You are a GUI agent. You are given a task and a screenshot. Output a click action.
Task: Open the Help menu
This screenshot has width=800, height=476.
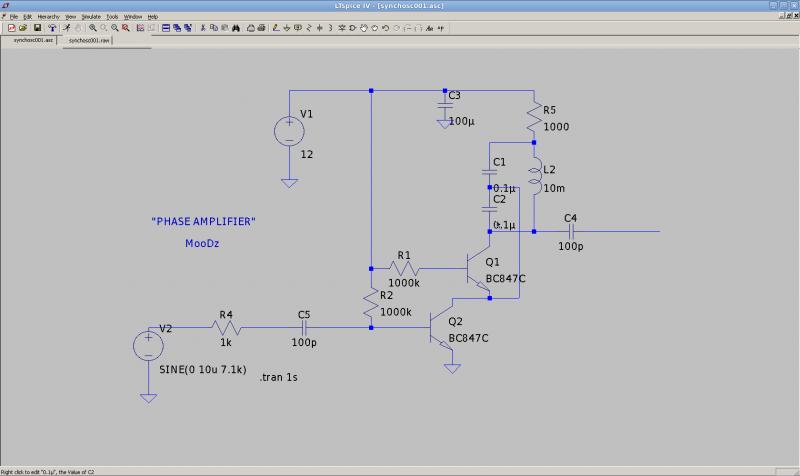point(153,16)
